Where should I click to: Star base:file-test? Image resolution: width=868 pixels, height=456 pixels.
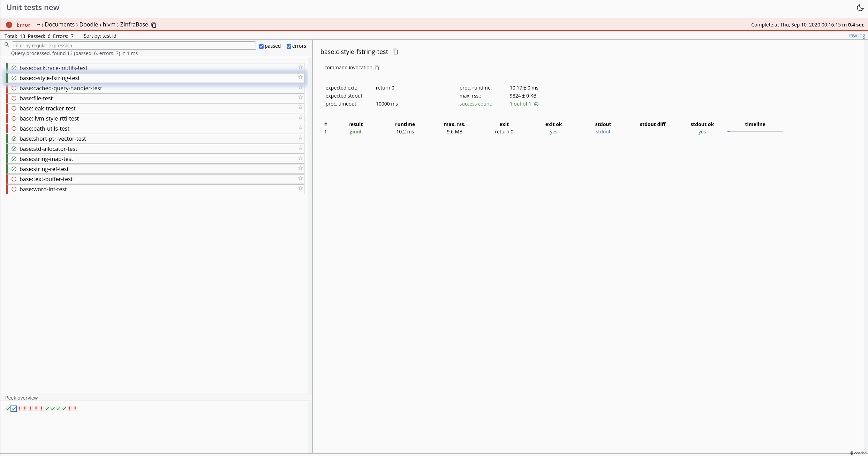300,97
